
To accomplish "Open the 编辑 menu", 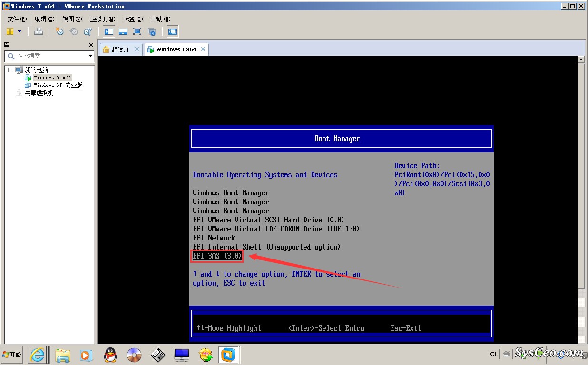I will (44, 19).
